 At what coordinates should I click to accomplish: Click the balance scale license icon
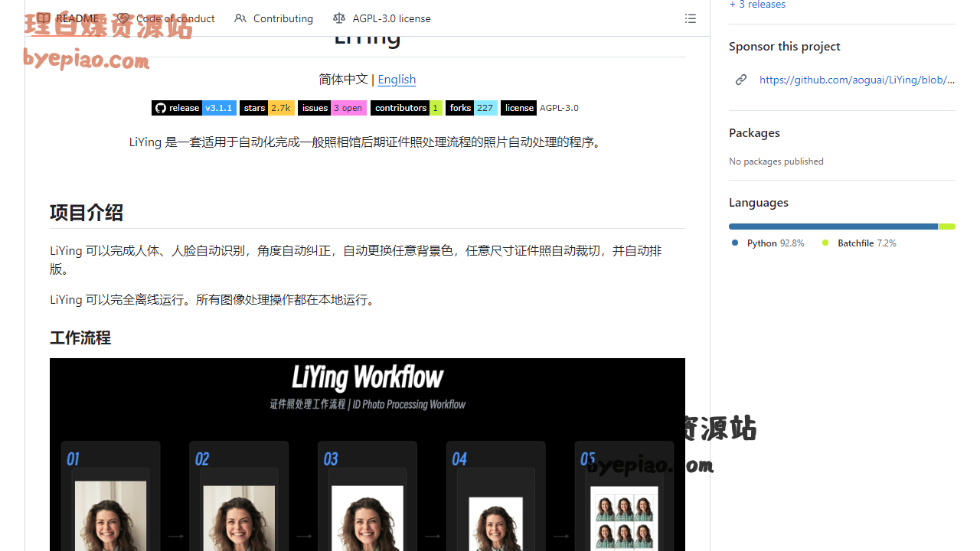coord(339,18)
